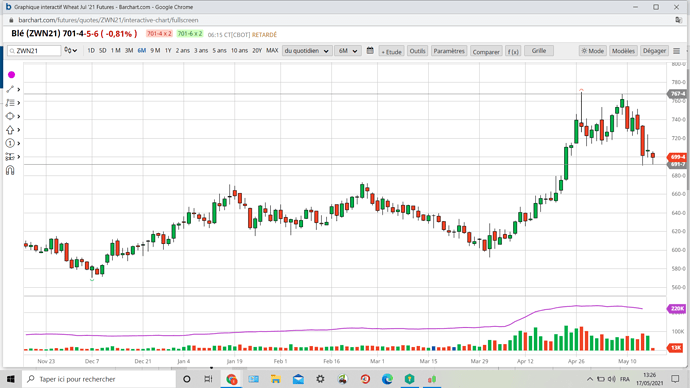Expand the arrow marker options chevron
The height and width of the screenshot is (388, 690).
tap(18, 130)
